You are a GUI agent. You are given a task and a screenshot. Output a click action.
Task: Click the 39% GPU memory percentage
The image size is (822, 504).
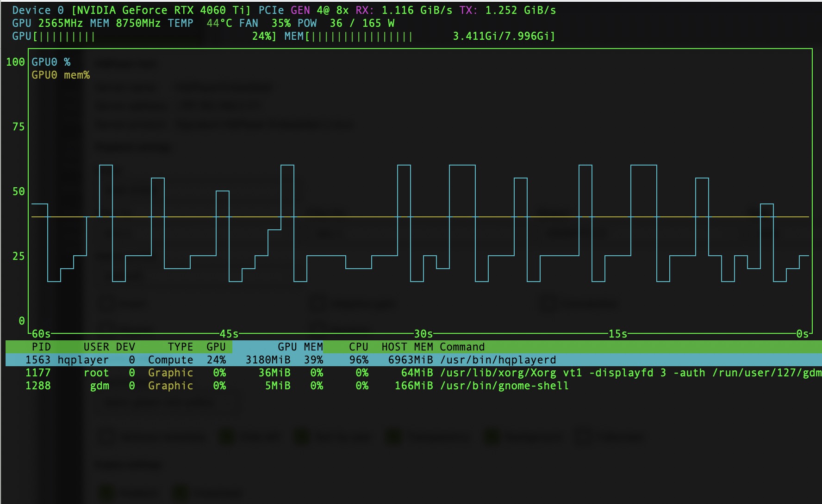pos(313,360)
